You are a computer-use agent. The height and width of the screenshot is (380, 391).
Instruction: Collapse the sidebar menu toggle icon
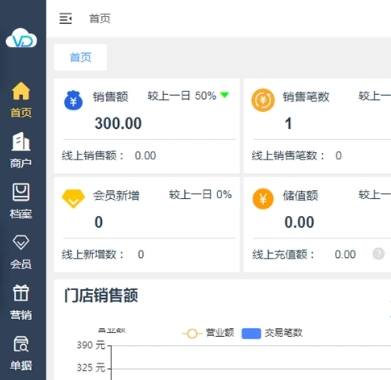point(65,19)
